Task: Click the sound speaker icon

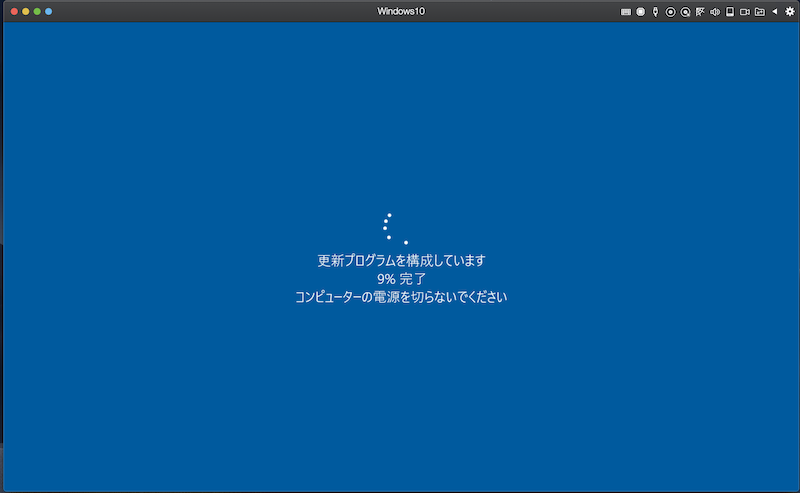Action: (715, 11)
